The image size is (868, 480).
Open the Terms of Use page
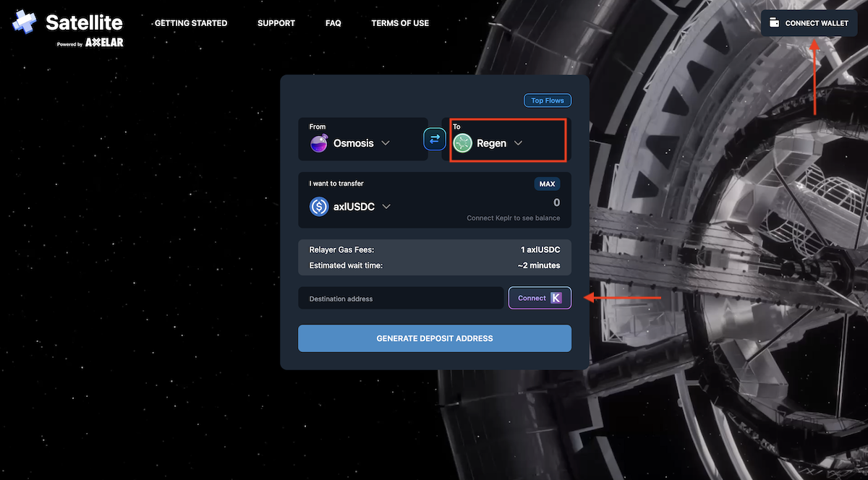[x=400, y=23]
